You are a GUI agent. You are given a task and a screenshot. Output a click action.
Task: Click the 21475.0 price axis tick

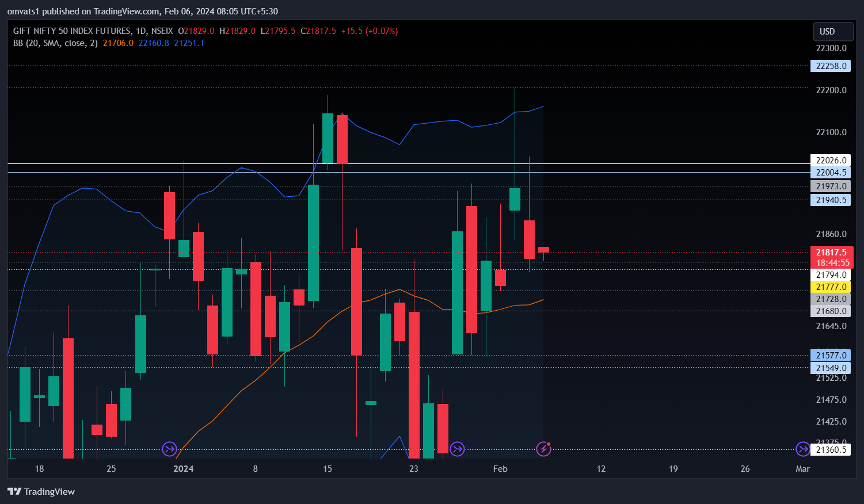831,400
